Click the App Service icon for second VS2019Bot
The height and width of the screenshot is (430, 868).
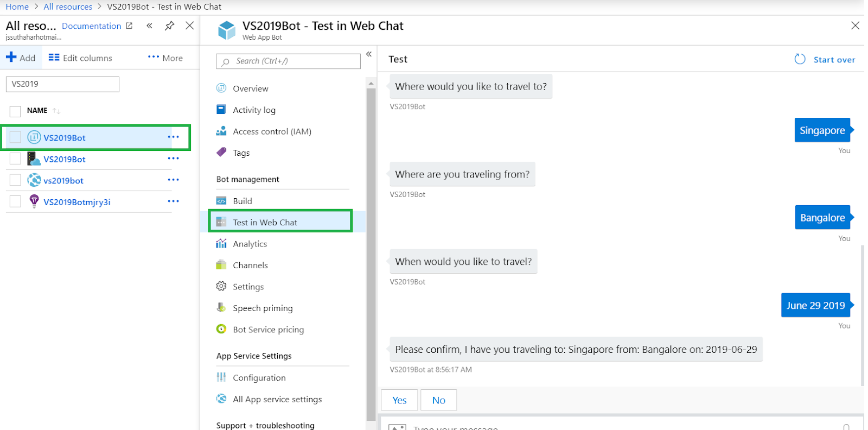pos(34,159)
